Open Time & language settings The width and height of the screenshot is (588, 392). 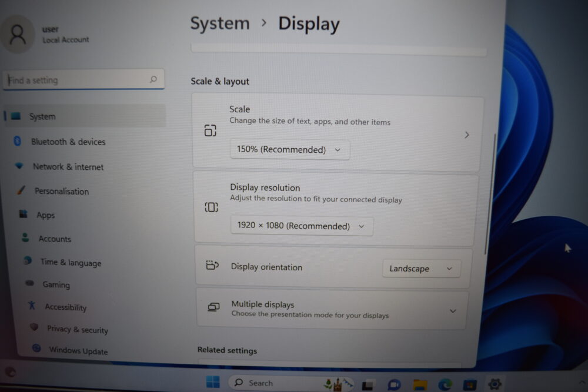point(71,262)
